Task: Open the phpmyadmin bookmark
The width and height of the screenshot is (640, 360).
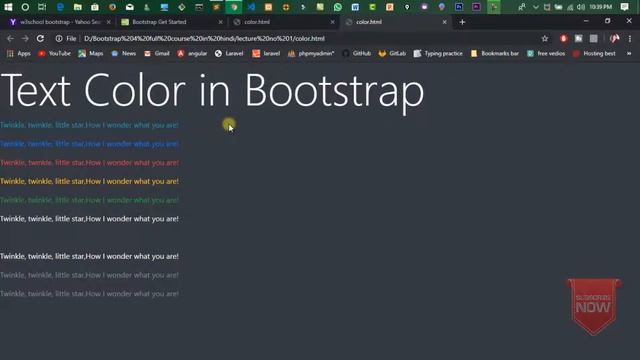Action: click(x=311, y=53)
